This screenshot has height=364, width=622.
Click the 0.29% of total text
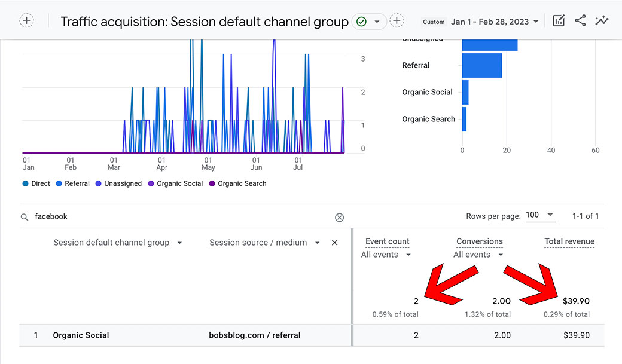[566, 314]
